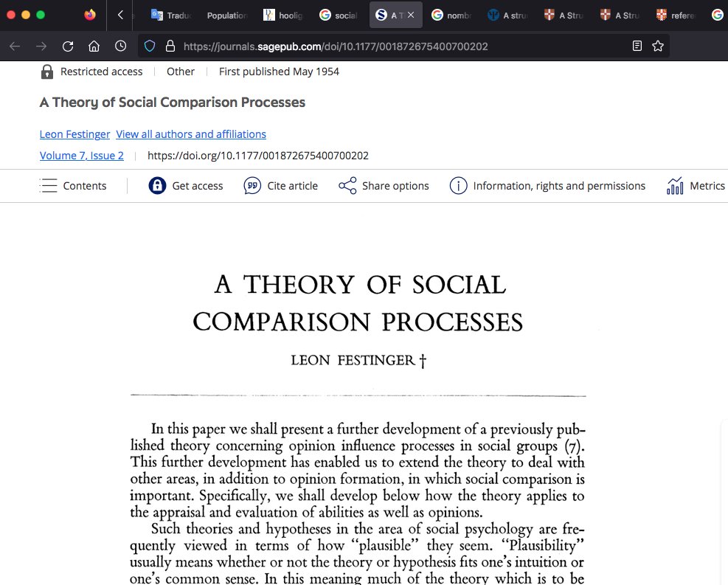Toggle reader view icon
The width and height of the screenshot is (728, 585).
click(637, 46)
